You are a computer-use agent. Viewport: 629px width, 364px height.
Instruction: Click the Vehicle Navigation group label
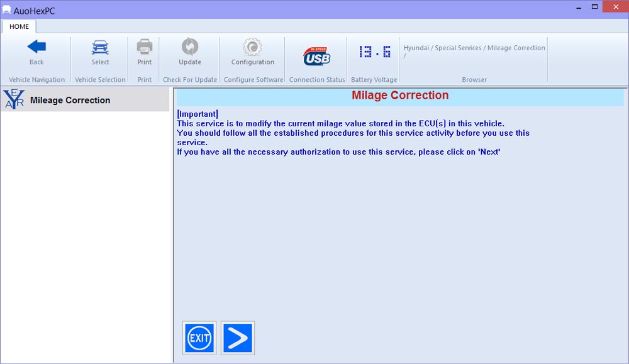pos(36,80)
